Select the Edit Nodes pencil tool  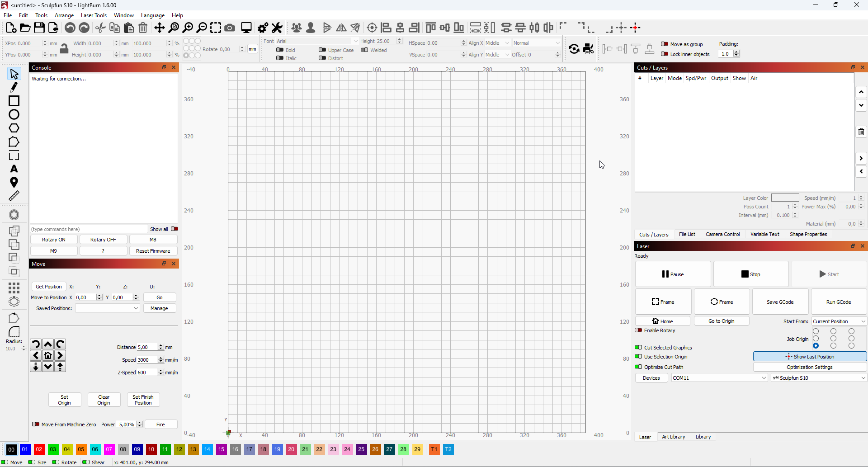point(14,87)
